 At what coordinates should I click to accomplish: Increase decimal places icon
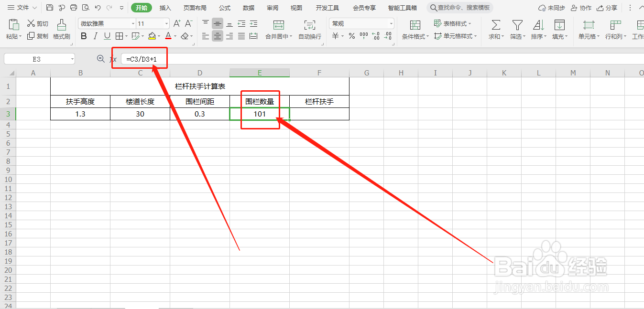[376, 36]
